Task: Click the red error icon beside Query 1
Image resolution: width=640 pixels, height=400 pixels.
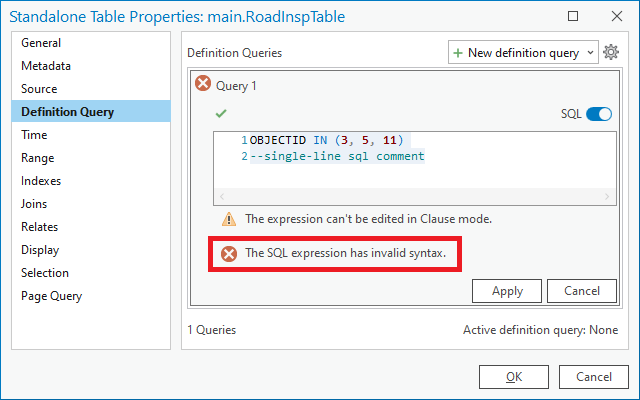Action: pyautogui.click(x=203, y=85)
